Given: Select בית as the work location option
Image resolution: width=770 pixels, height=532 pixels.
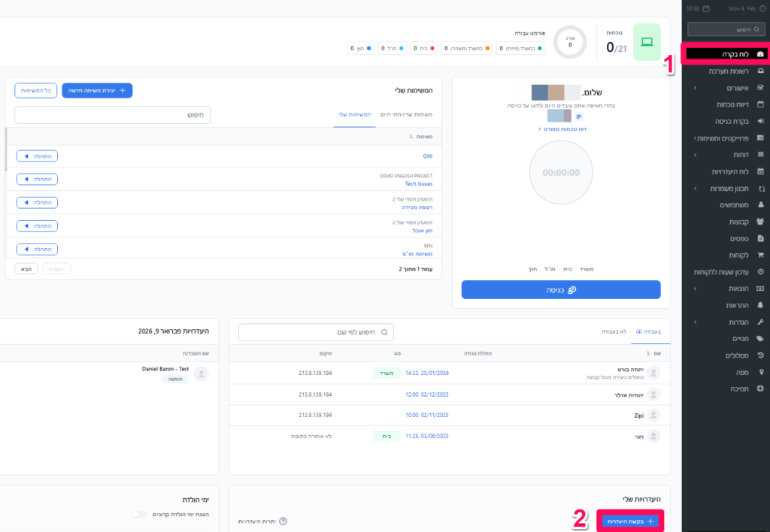Looking at the screenshot, I should 568,268.
